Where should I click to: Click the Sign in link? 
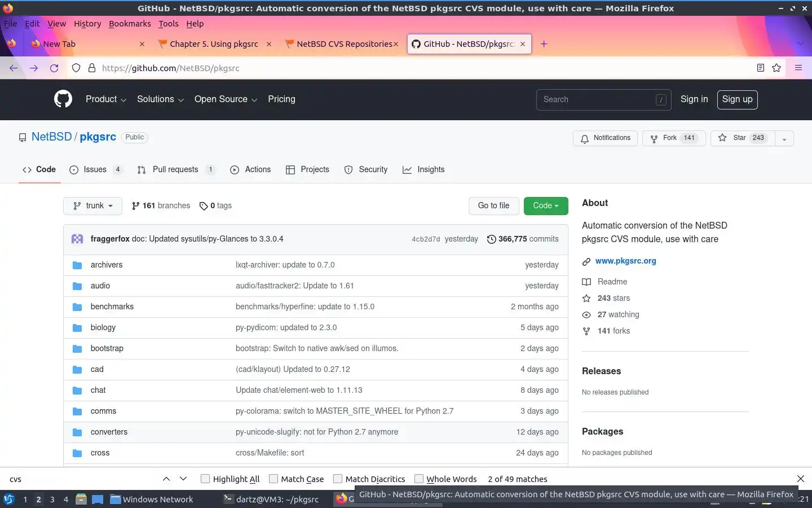(694, 99)
